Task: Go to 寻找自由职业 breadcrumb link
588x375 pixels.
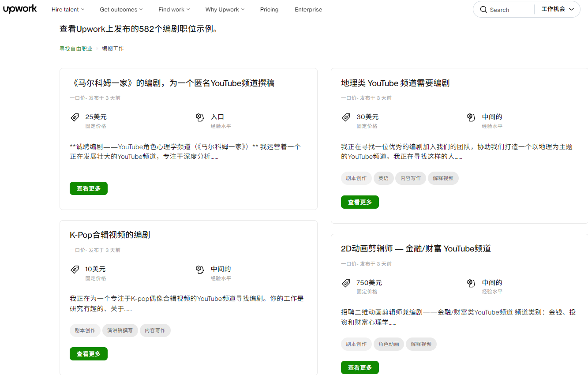Action: pos(76,49)
